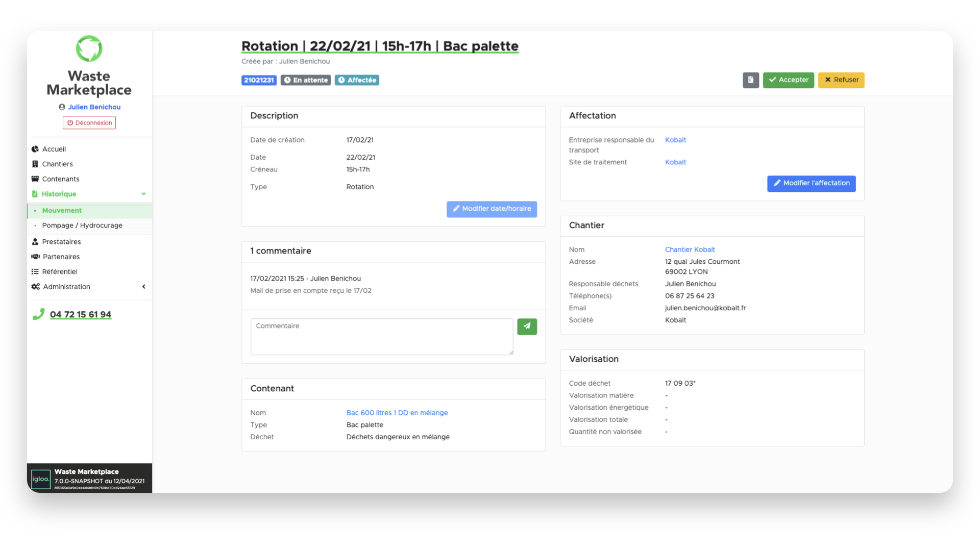The width and height of the screenshot is (980, 551).
Task: Open the Chantier Kobalt link
Action: pos(690,249)
